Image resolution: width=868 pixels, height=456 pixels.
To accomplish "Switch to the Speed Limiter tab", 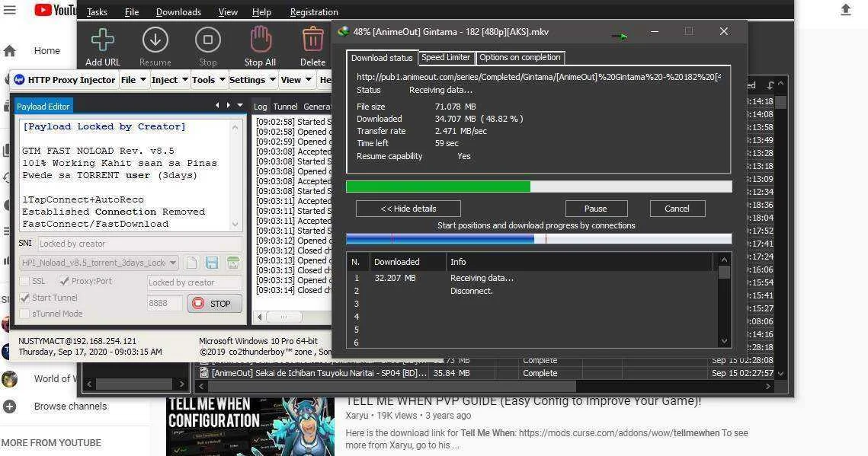I will tap(446, 58).
